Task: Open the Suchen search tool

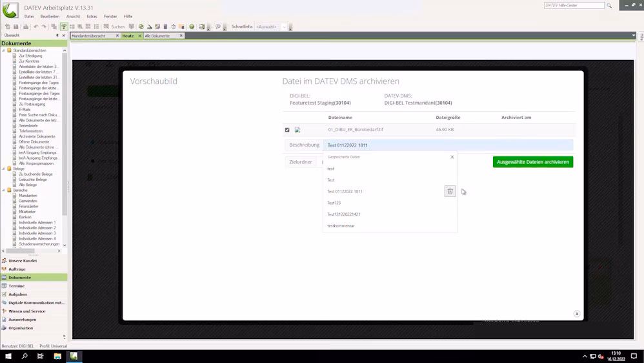Action: (x=114, y=27)
